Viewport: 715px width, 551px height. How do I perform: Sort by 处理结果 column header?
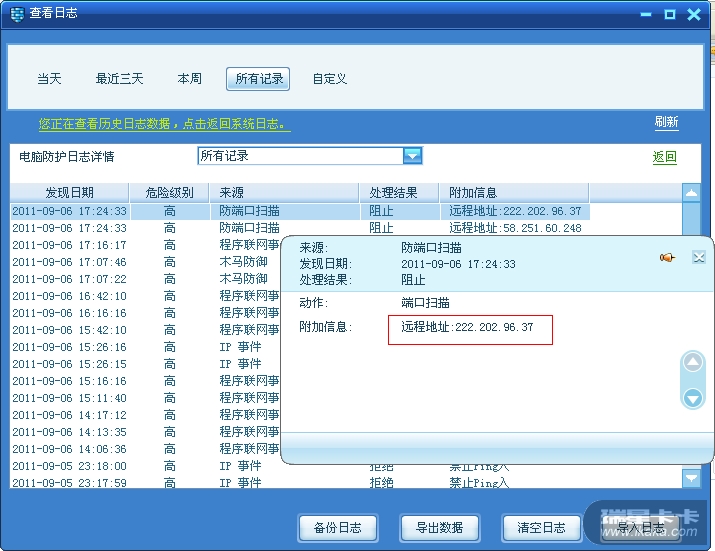[399, 193]
